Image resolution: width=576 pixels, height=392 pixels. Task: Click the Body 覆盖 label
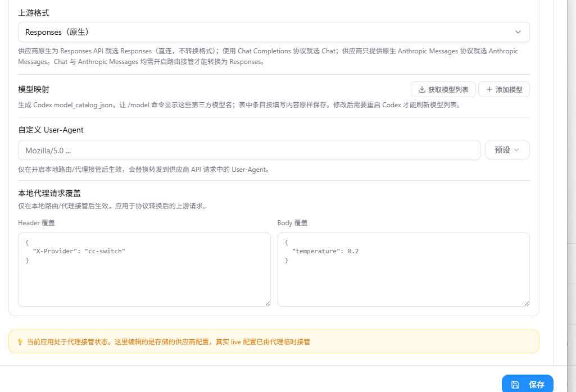[x=292, y=223]
